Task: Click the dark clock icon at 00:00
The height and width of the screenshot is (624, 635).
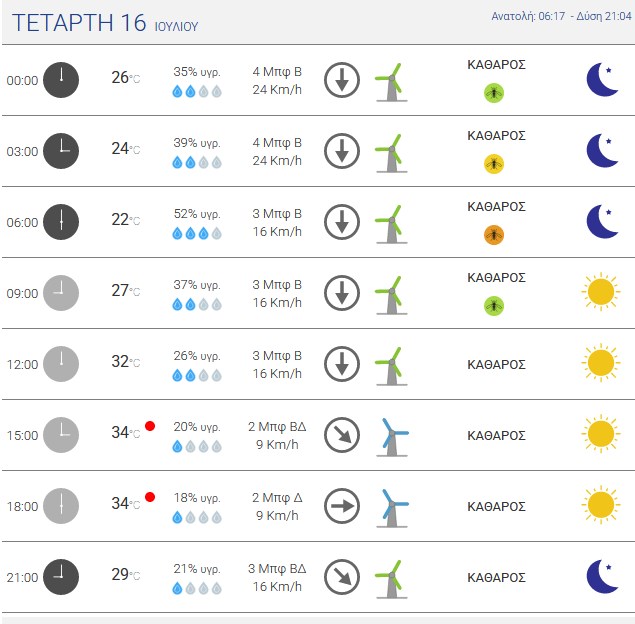Action: point(61,80)
